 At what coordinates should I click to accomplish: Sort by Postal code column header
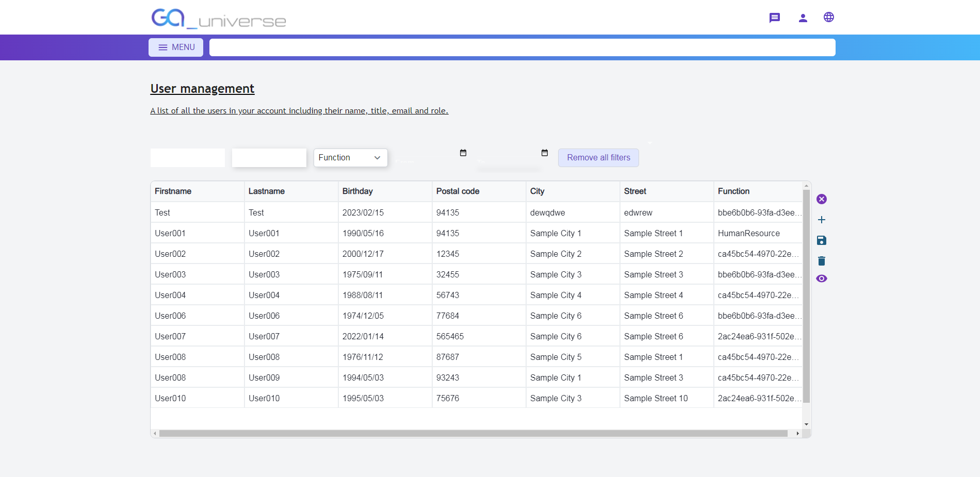tap(479, 191)
